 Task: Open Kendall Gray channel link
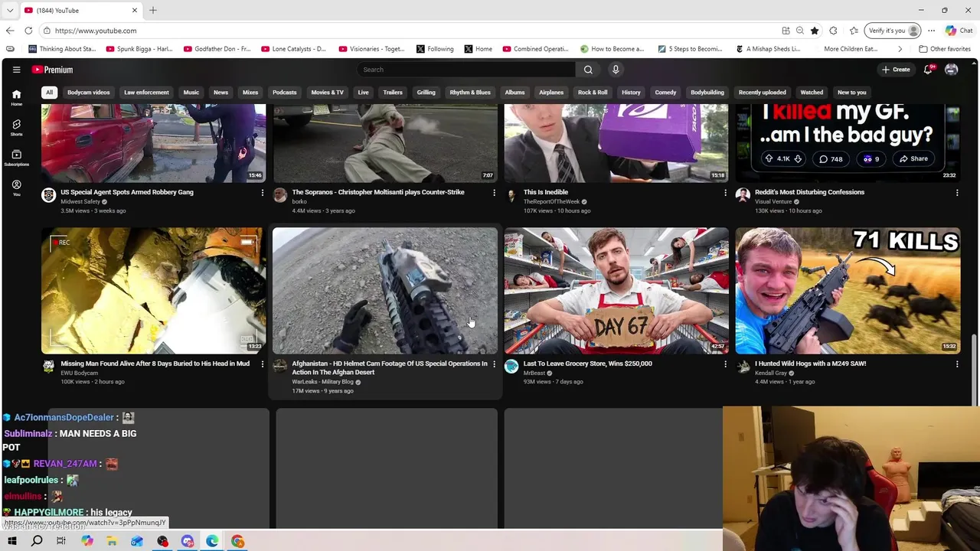[770, 373]
